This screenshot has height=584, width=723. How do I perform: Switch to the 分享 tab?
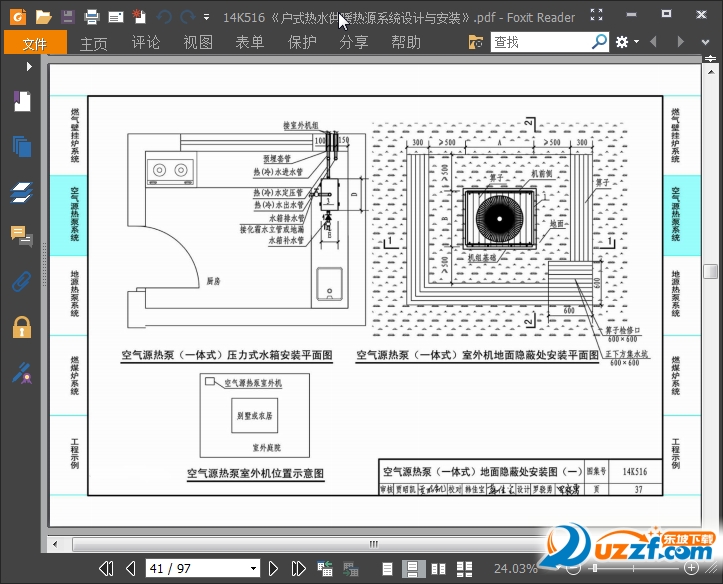[354, 42]
